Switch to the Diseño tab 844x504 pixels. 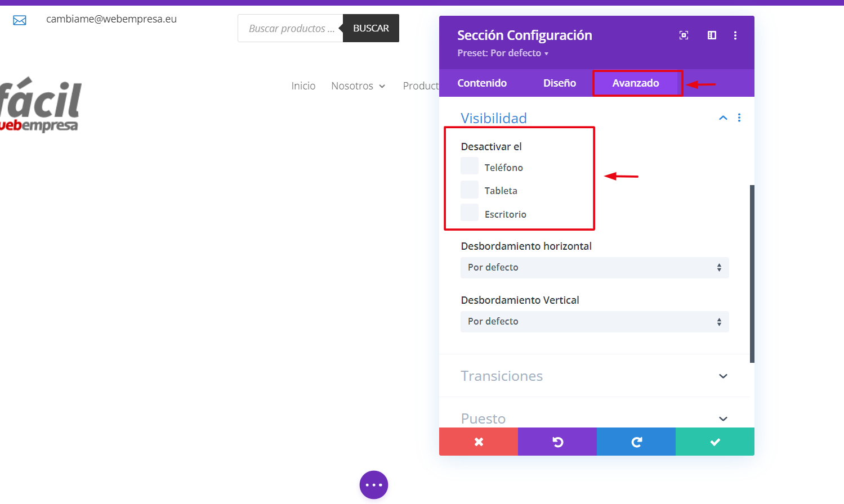560,83
